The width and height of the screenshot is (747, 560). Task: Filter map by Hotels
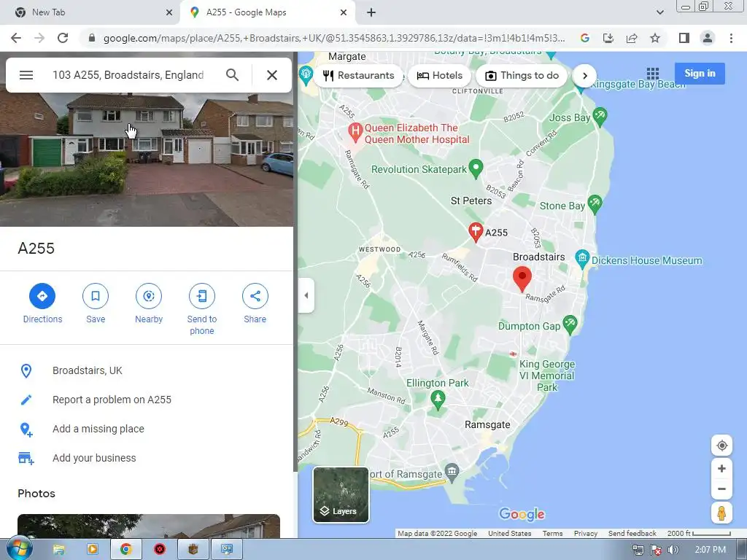[x=439, y=76]
